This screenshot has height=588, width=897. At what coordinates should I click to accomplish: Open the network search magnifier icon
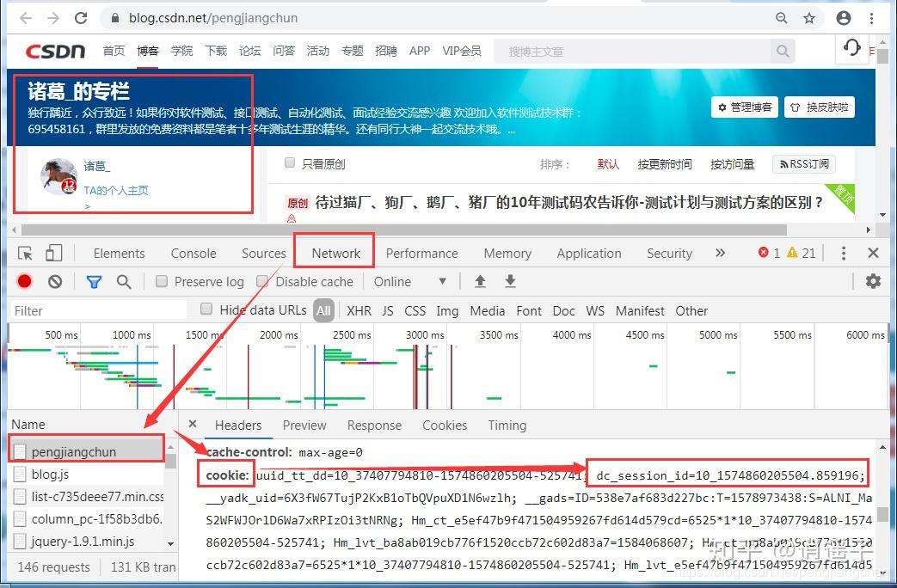[124, 281]
